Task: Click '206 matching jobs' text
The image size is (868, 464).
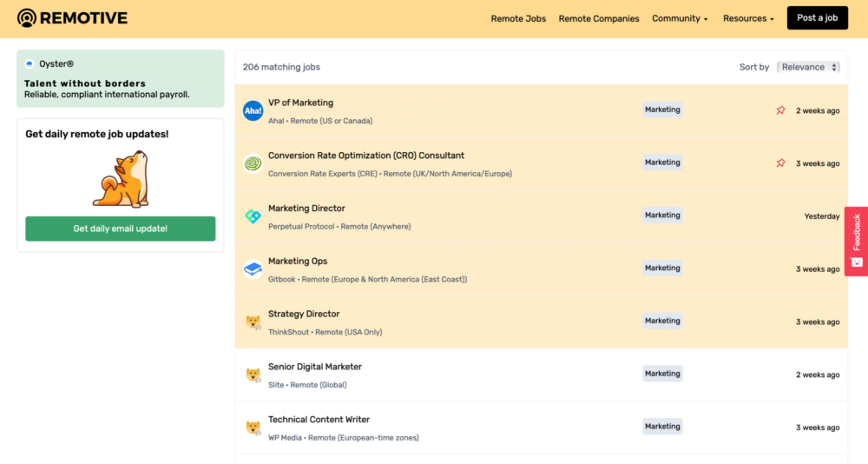Action: pos(281,67)
